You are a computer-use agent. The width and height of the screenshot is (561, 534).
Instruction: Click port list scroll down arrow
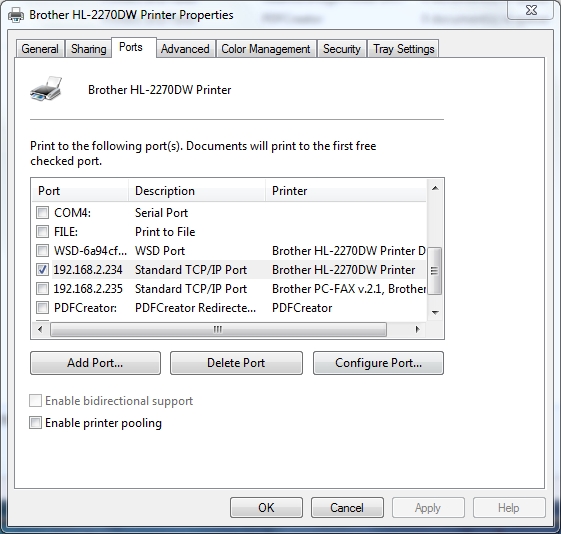(435, 313)
